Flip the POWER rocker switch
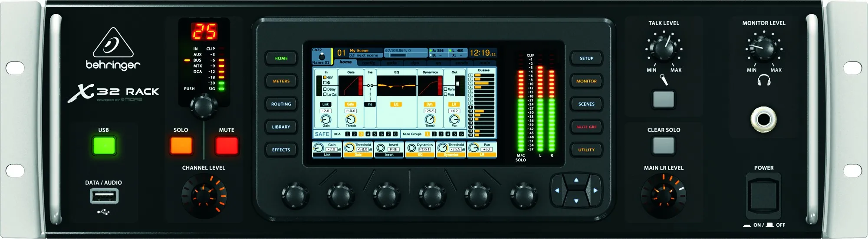Image resolution: width=868 pixels, height=239 pixels. [x=763, y=195]
